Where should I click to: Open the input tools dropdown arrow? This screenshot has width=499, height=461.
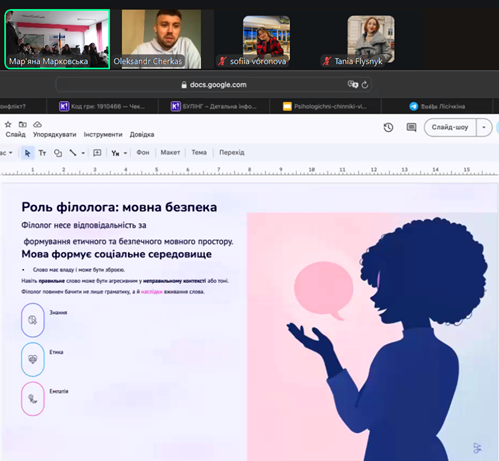(x=125, y=153)
